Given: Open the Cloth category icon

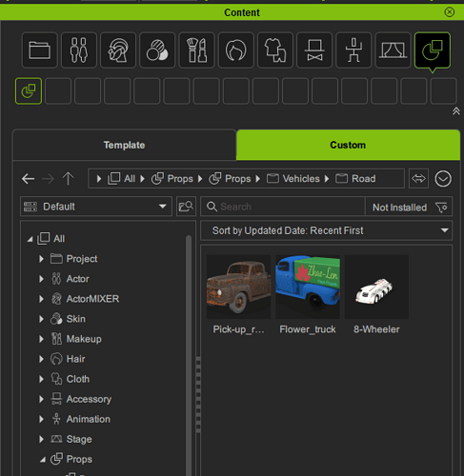Looking at the screenshot, I should pyautogui.click(x=275, y=50).
